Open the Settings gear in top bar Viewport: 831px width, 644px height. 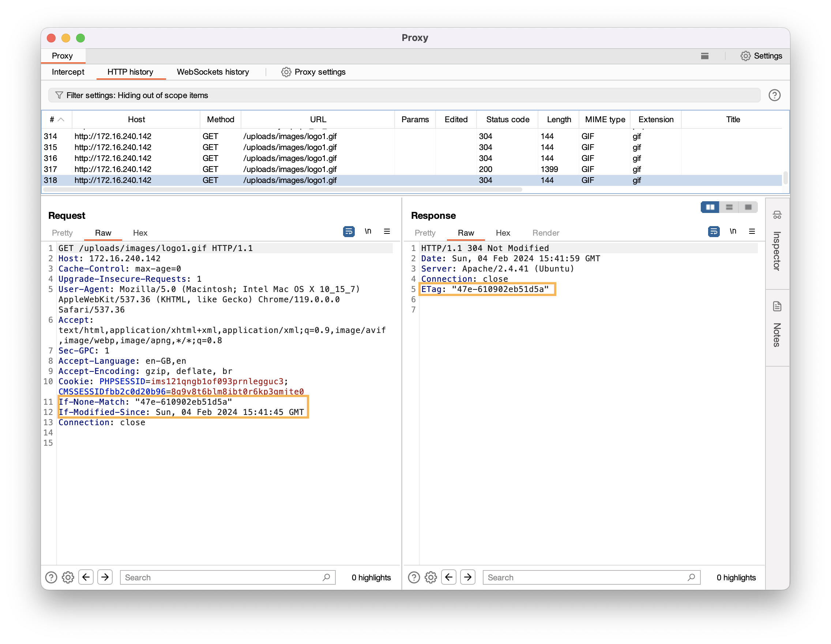[761, 56]
